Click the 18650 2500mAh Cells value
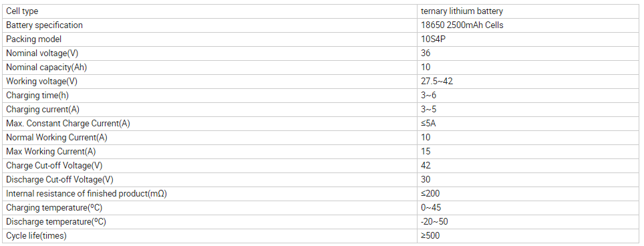Screen dimensions: 644x246 coord(462,25)
